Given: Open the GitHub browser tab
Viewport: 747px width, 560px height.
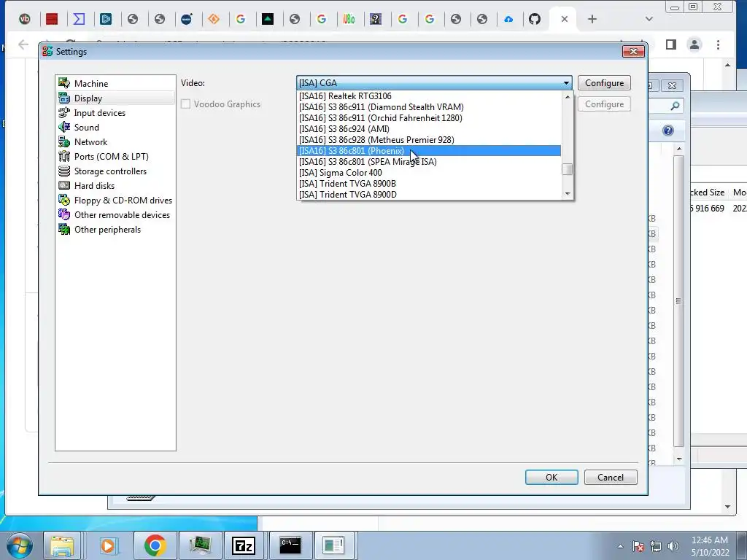Looking at the screenshot, I should click(535, 19).
